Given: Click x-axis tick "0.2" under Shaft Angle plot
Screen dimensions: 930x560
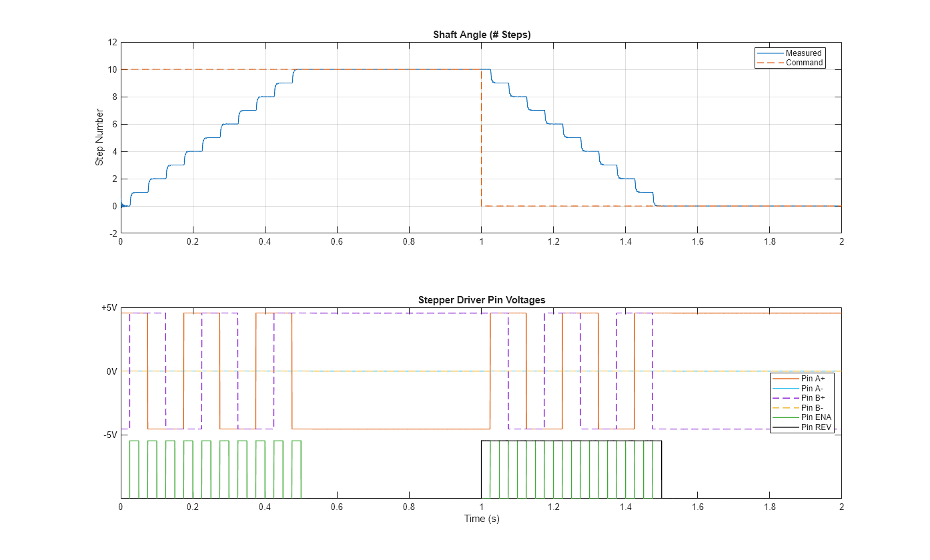Looking at the screenshot, I should pyautogui.click(x=193, y=242).
